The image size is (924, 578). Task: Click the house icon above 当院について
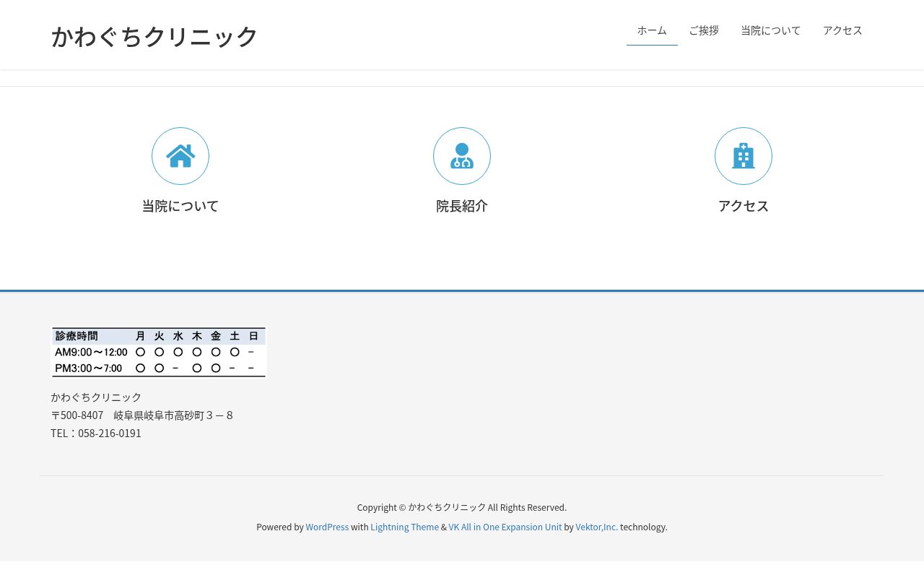[x=180, y=156]
